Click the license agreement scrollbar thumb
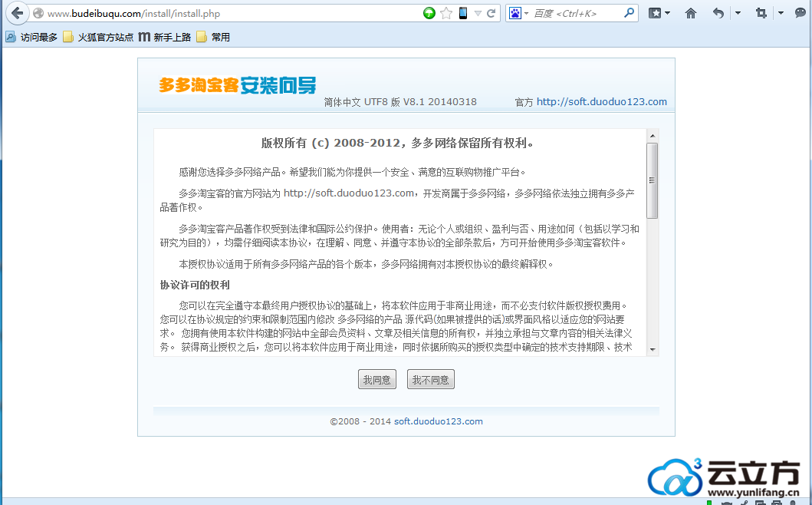Image resolution: width=812 pixels, height=505 pixels. coord(653,180)
